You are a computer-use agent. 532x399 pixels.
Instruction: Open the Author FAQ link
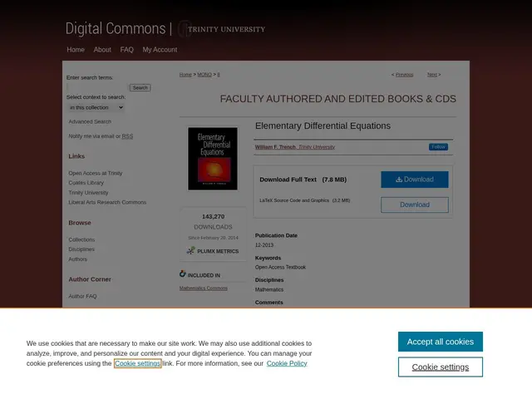[x=82, y=296]
